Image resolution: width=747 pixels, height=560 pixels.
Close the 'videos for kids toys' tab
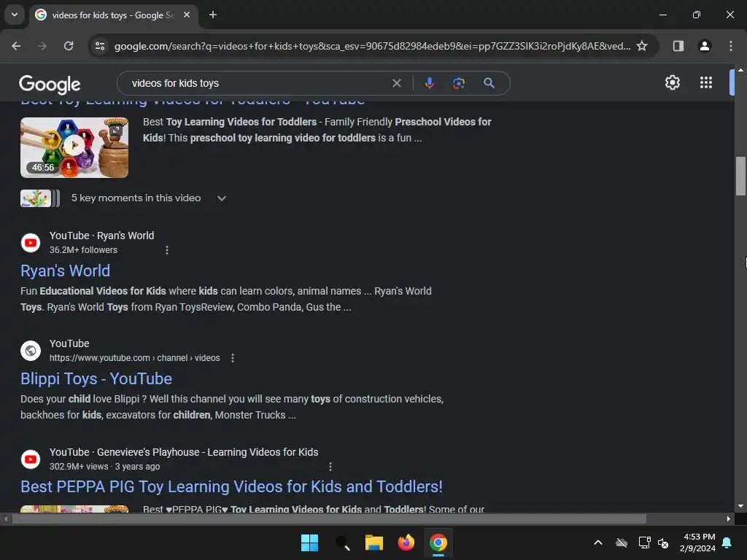187,15
